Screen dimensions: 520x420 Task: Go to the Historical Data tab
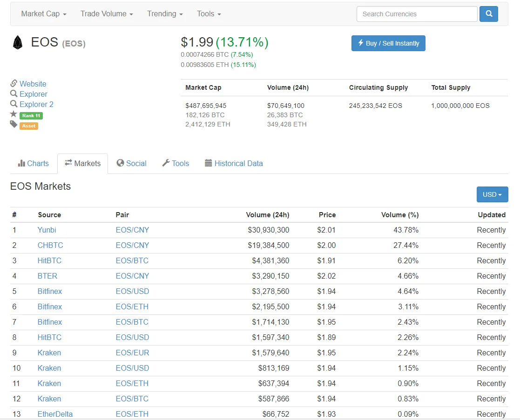click(234, 163)
